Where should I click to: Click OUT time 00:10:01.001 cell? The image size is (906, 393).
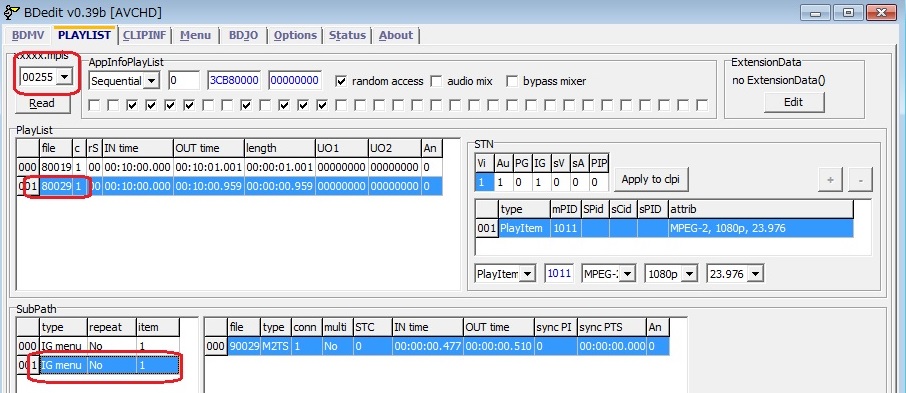coord(208,167)
